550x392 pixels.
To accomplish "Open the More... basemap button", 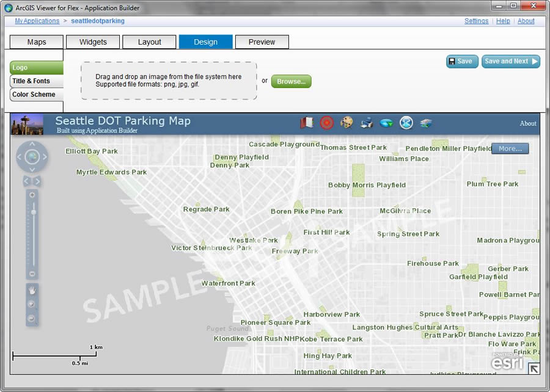I will pos(510,148).
